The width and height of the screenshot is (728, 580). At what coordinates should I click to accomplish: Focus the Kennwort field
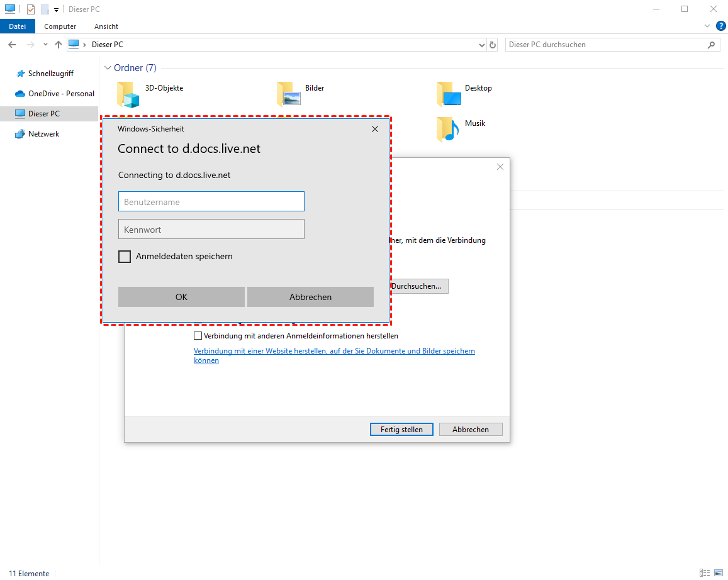click(211, 229)
